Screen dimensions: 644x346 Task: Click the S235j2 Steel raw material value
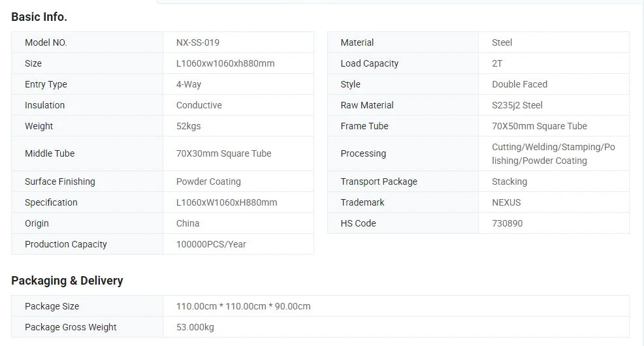click(x=517, y=106)
